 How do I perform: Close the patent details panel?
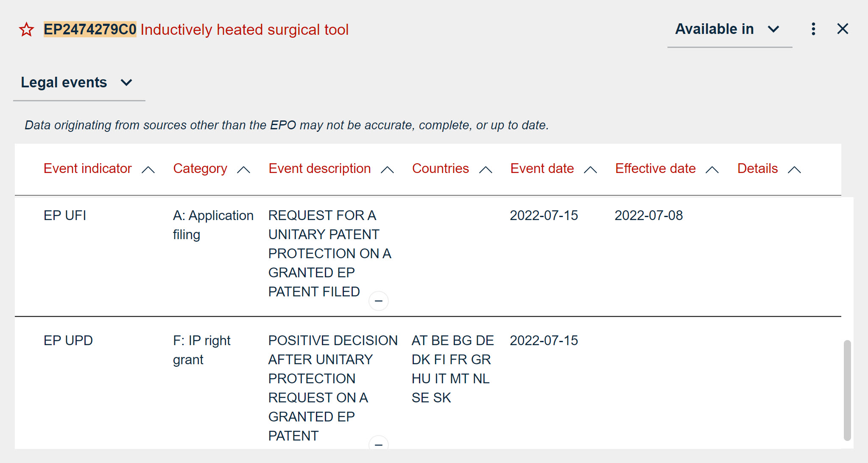(842, 29)
